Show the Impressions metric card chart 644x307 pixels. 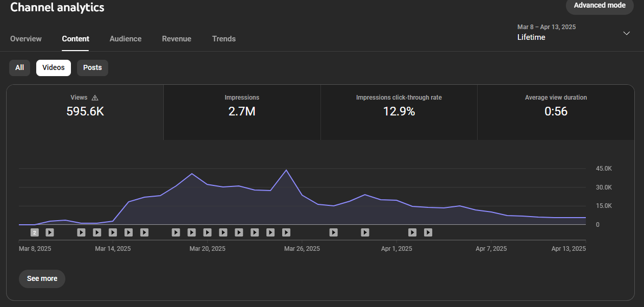(x=242, y=112)
